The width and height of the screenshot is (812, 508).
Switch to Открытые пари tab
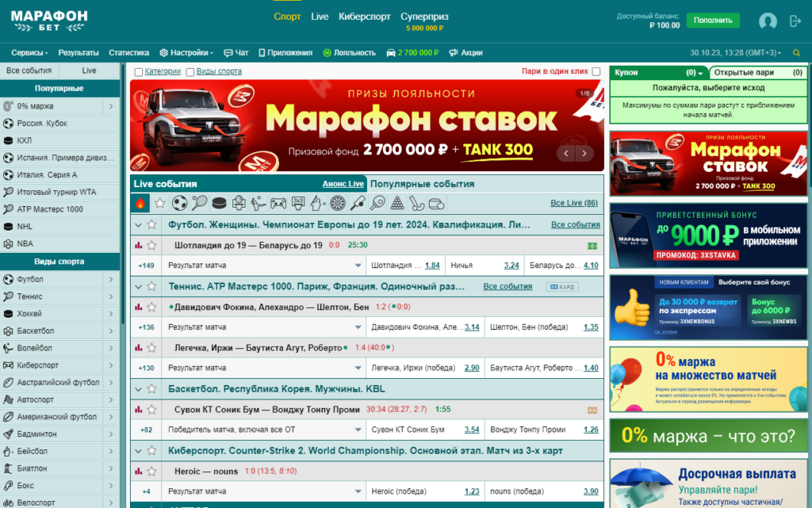pyautogui.click(x=758, y=72)
